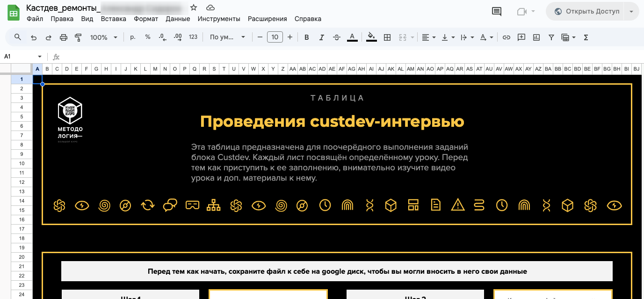Open the Файл menu
The image size is (644, 299).
click(x=35, y=19)
